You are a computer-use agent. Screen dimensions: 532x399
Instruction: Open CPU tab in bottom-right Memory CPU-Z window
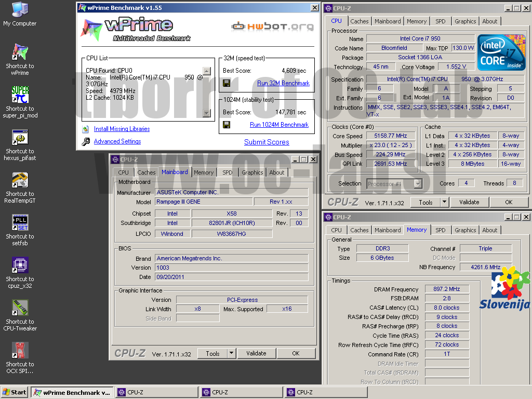336,230
